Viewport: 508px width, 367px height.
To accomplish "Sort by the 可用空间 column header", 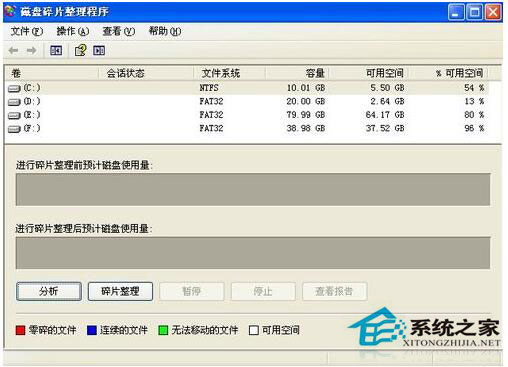I will (x=369, y=73).
